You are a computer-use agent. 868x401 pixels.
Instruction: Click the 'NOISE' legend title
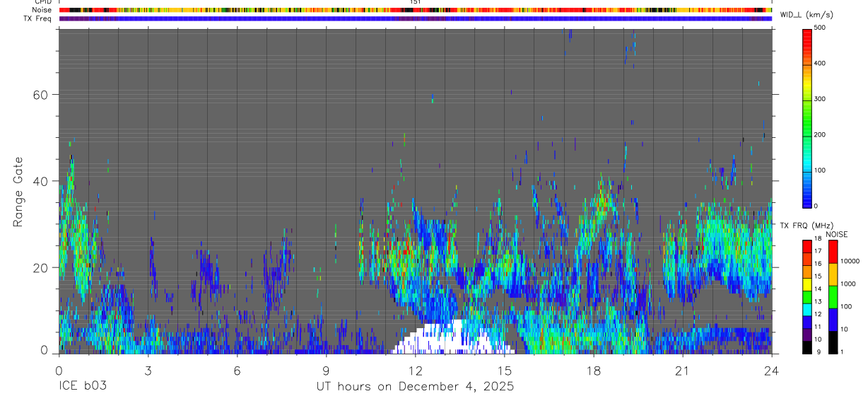point(837,234)
